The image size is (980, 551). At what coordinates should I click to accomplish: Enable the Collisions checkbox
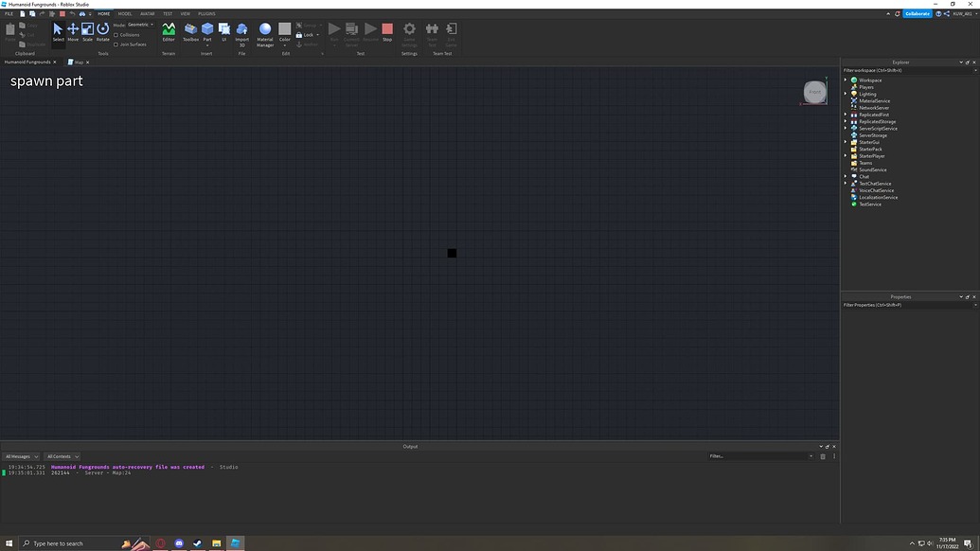[117, 34]
